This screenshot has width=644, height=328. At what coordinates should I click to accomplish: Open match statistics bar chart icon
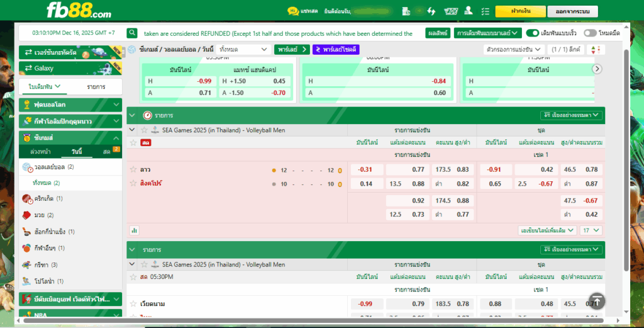click(x=134, y=230)
